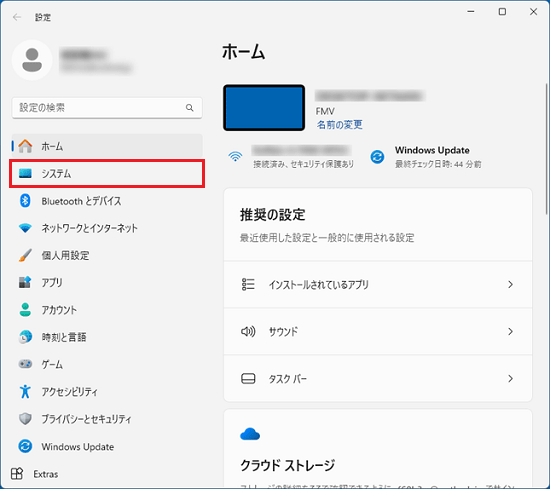Go to 個人用設定 category
The image size is (550, 489).
[x=107, y=255]
